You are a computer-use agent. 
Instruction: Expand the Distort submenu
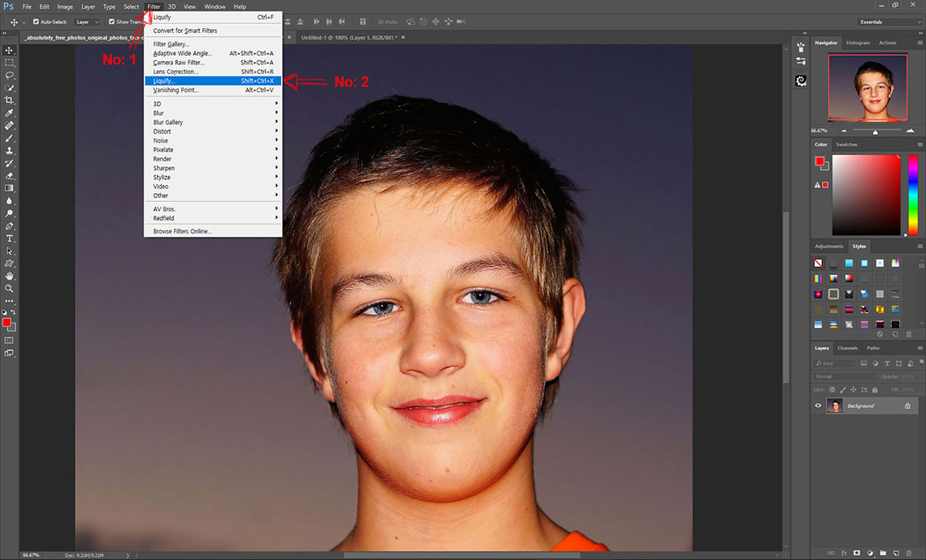pyautogui.click(x=213, y=131)
